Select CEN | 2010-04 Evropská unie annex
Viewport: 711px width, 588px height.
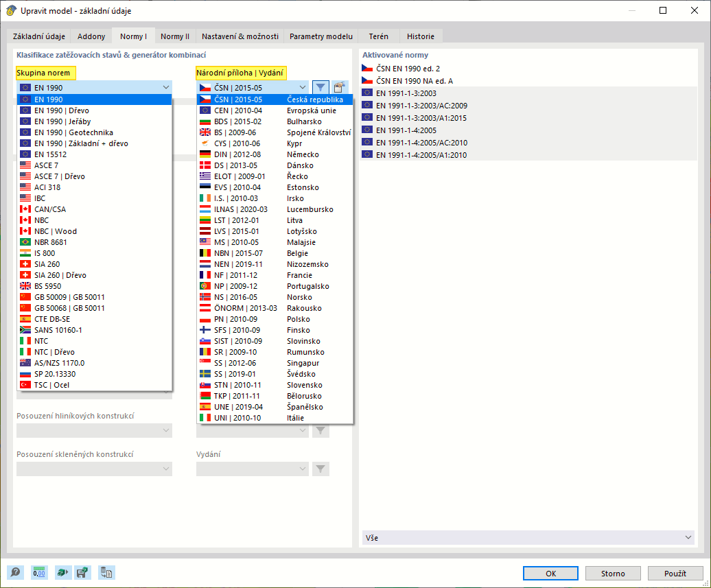(x=275, y=110)
